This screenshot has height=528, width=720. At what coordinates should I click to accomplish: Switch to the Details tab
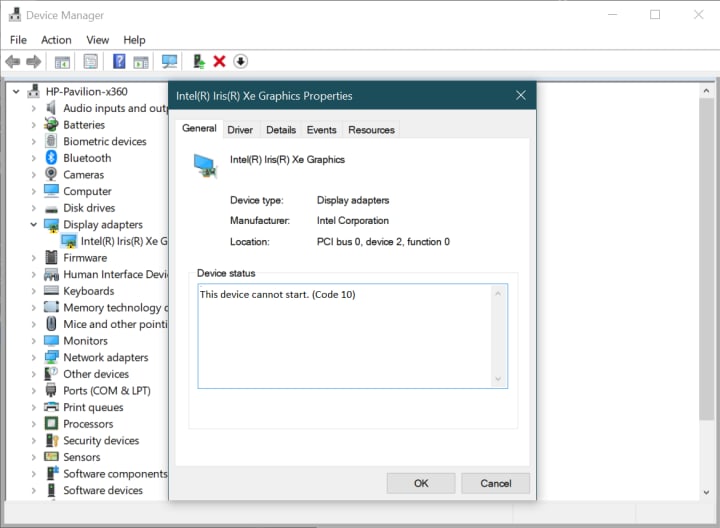click(281, 130)
